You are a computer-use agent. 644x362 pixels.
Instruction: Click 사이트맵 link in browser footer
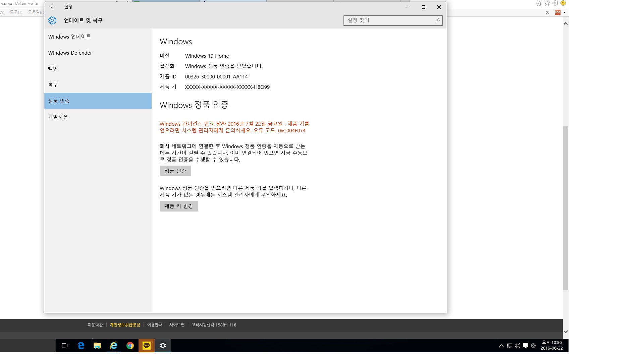[177, 325]
